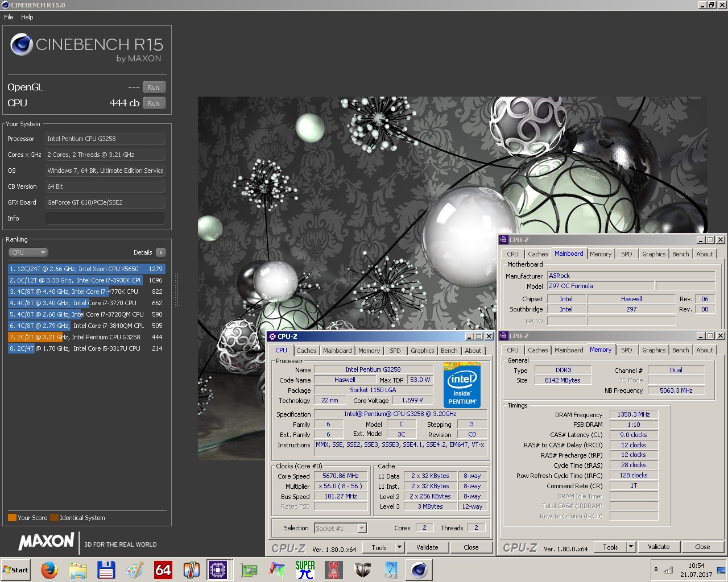Select highlighted ranking row Intel Pentium G3258
The image size is (728, 582).
pyautogui.click(x=86, y=337)
